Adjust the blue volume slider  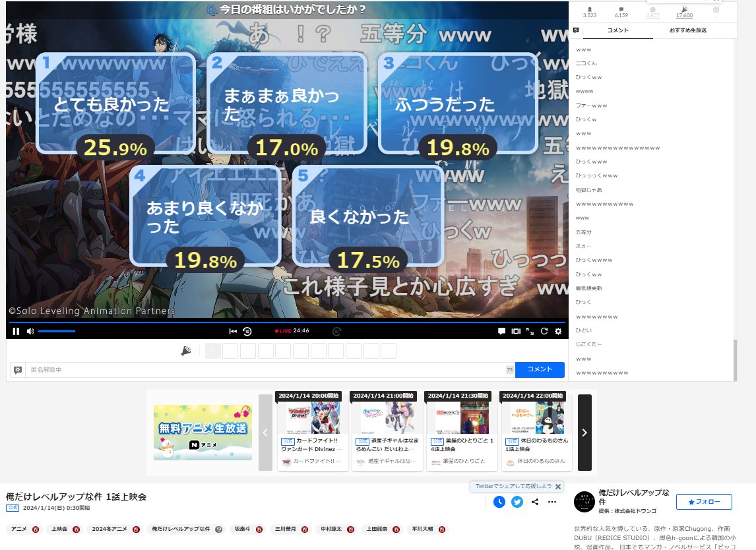pos(57,331)
